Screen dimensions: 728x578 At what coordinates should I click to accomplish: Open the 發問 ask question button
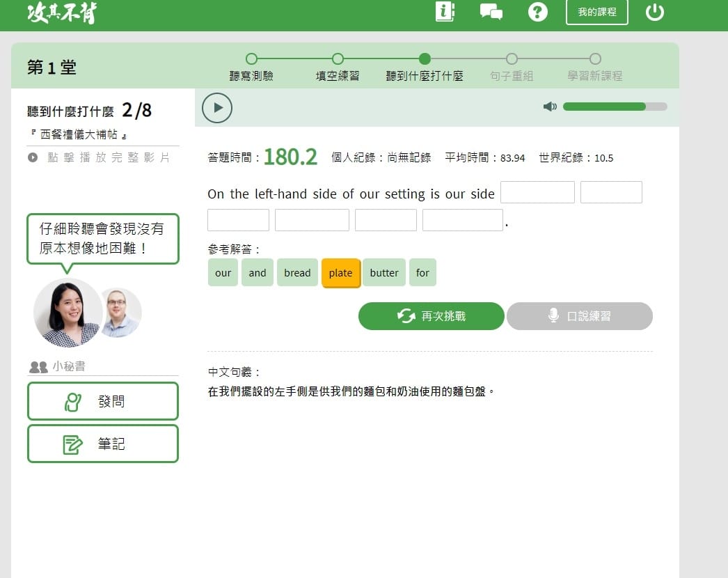tap(103, 401)
